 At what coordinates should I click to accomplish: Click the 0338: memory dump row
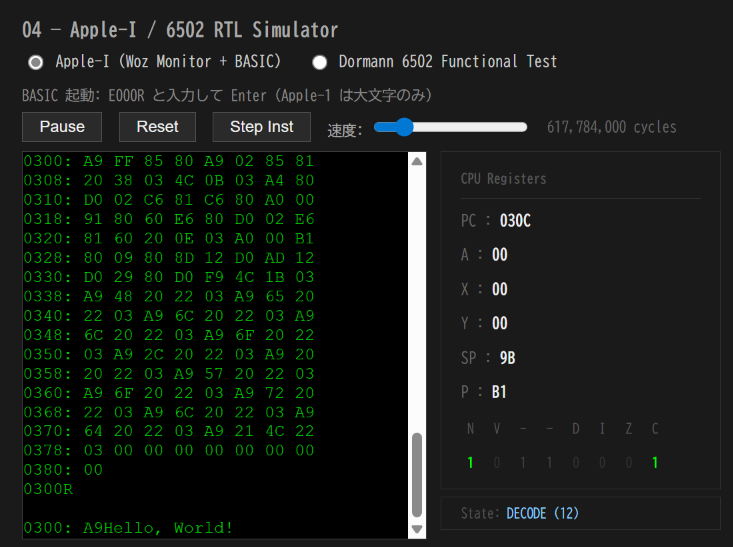169,296
